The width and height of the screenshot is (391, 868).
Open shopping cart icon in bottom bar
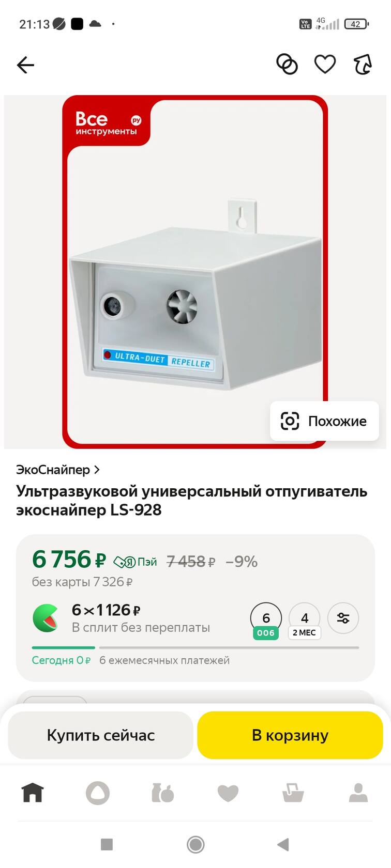pyautogui.click(x=293, y=793)
